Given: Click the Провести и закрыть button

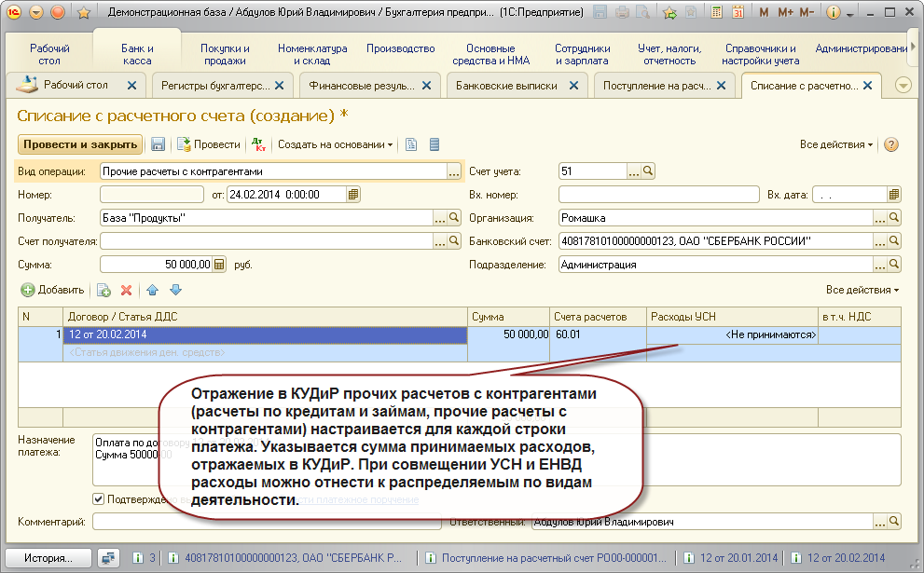Looking at the screenshot, I should click(80, 144).
